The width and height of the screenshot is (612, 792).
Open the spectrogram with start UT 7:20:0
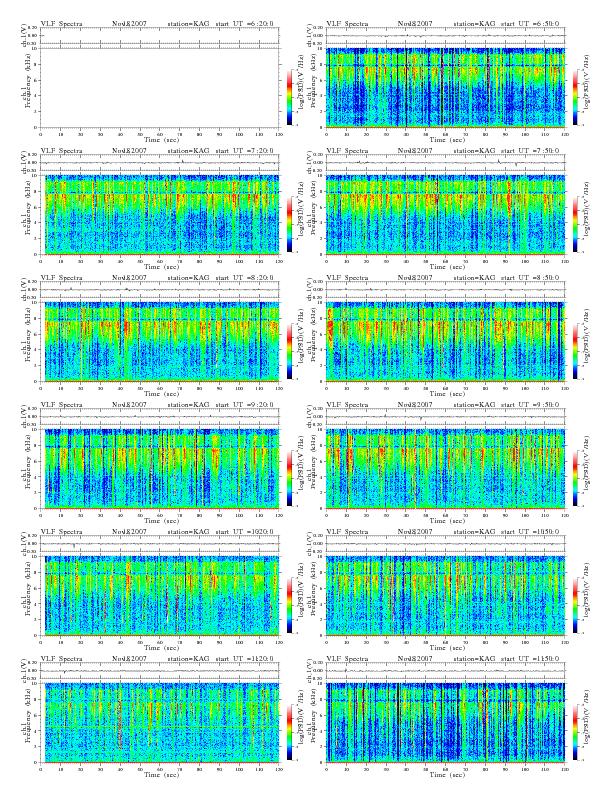point(160,215)
